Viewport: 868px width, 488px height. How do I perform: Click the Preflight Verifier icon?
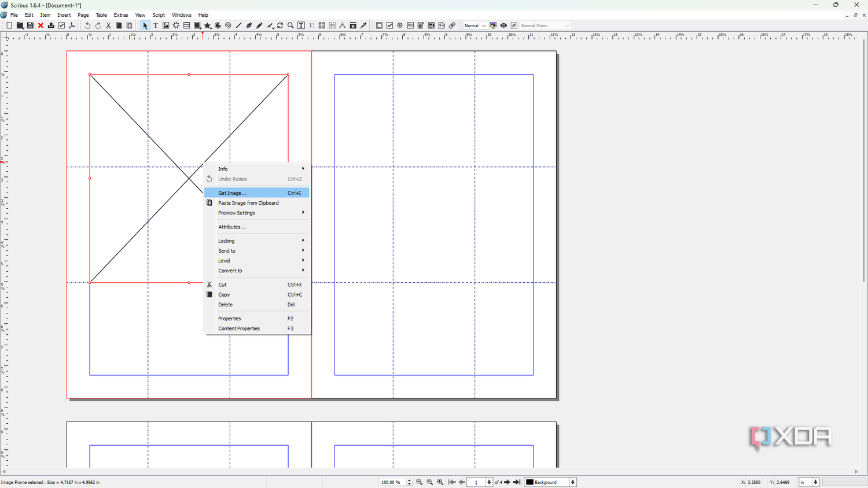(62, 25)
